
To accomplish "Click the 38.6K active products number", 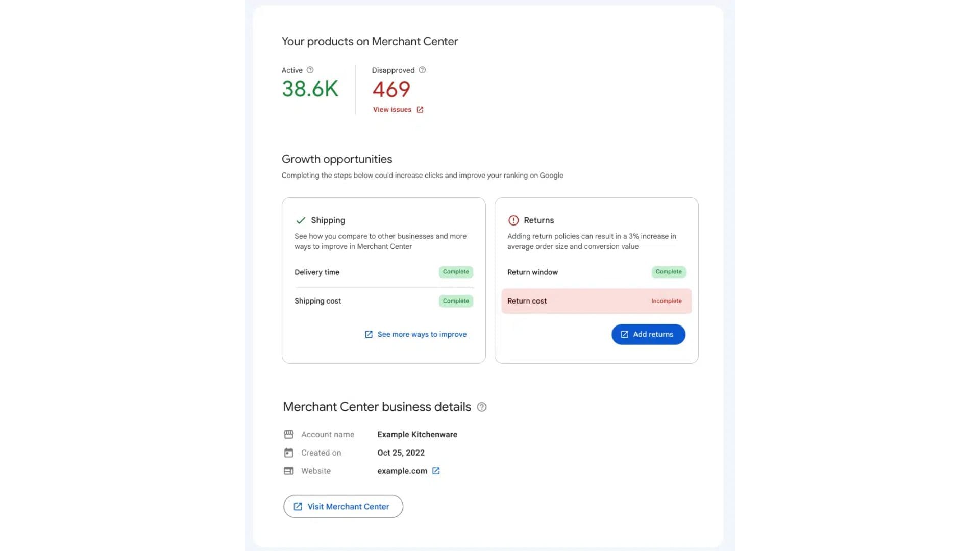I will [310, 89].
